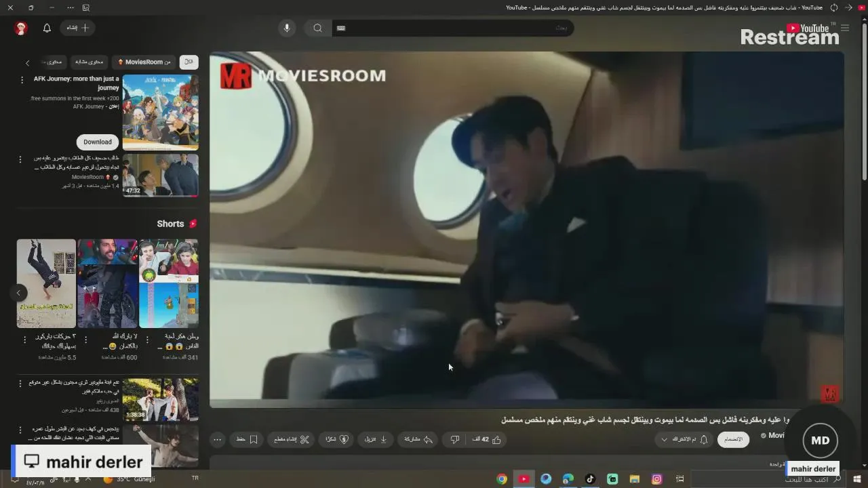Open TikTok from the taskbar
This screenshot has height=488, width=868.
(x=590, y=479)
